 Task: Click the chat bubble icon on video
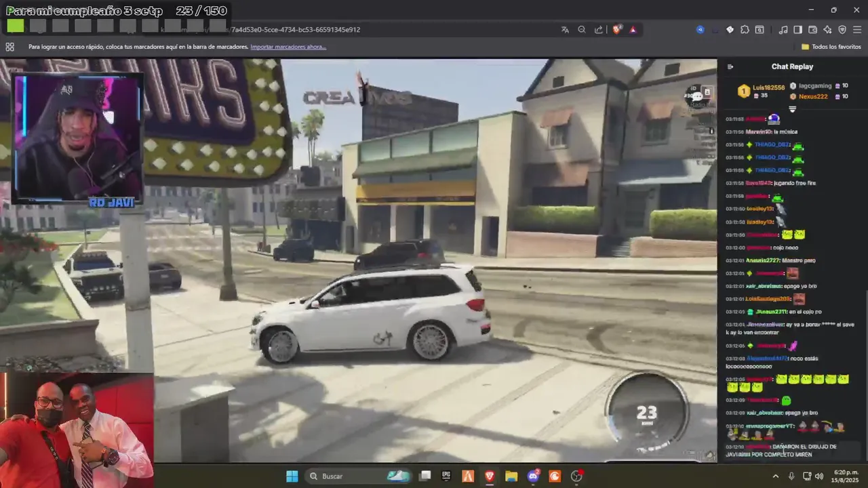tap(696, 96)
